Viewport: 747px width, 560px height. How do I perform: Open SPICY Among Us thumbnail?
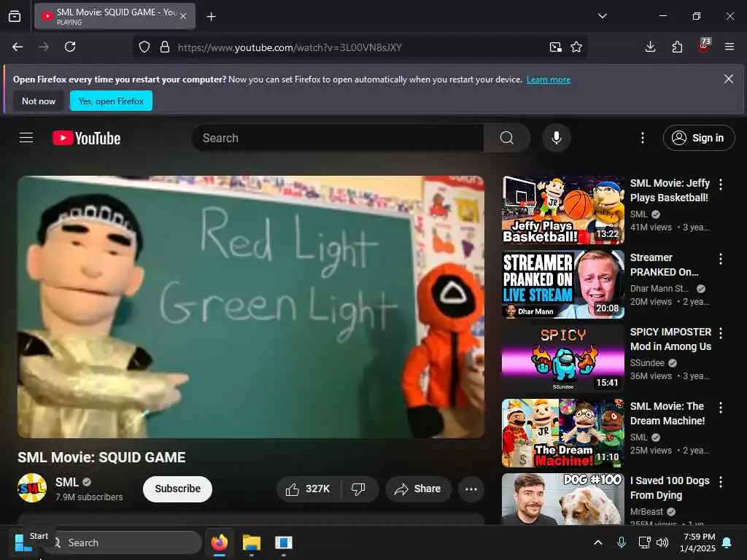[x=562, y=359]
